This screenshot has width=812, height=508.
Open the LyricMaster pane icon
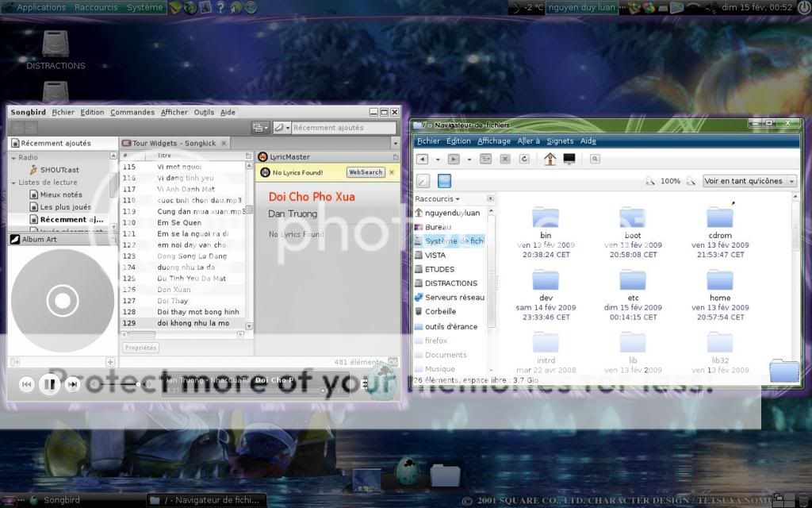pyautogui.click(x=262, y=156)
